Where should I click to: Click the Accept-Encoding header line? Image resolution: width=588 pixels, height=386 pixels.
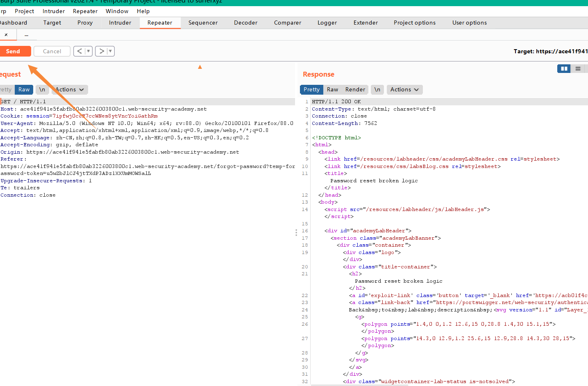[x=49, y=145]
